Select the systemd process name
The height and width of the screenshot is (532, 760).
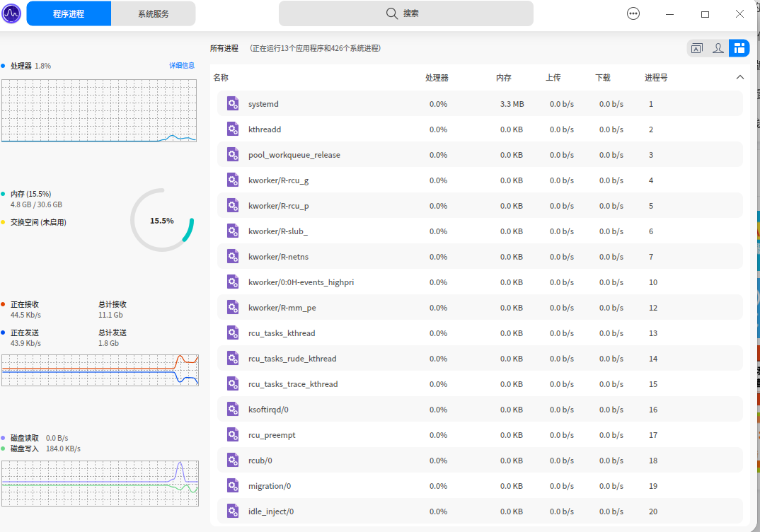[x=263, y=104]
